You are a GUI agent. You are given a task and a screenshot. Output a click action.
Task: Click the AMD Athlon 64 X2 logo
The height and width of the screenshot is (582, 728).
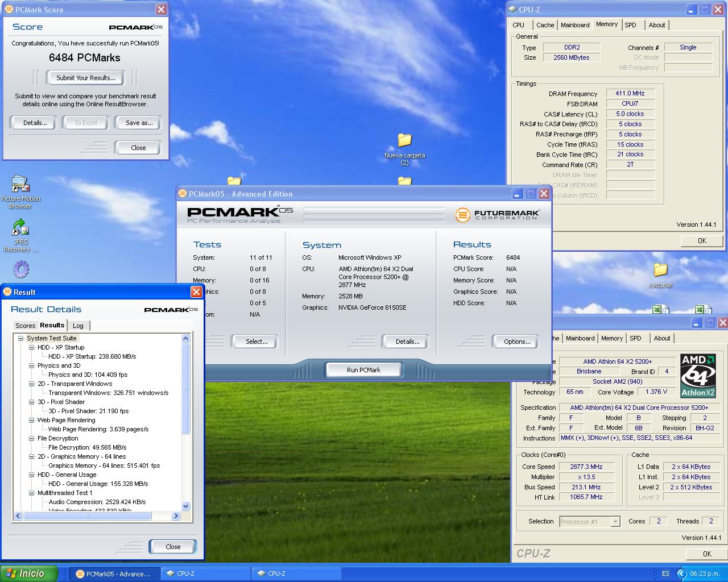(x=698, y=376)
